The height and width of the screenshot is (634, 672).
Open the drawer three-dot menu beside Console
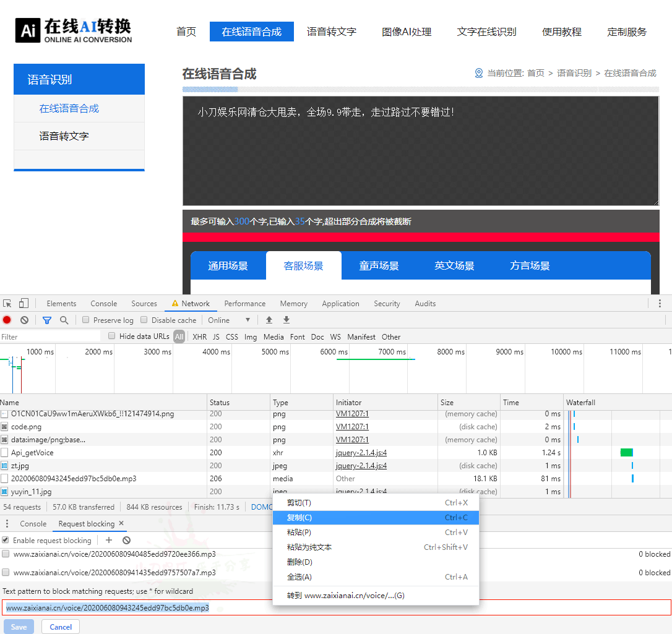click(x=7, y=524)
